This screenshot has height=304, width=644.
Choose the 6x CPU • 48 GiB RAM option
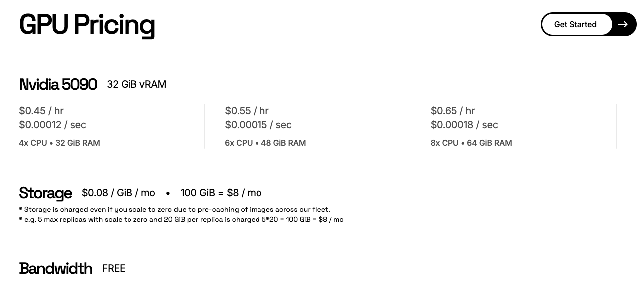tap(265, 143)
